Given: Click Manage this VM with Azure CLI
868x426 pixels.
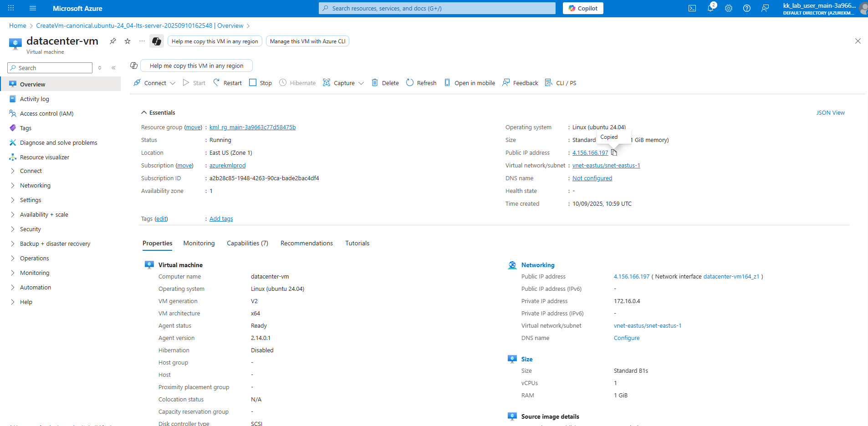Looking at the screenshot, I should pyautogui.click(x=308, y=41).
